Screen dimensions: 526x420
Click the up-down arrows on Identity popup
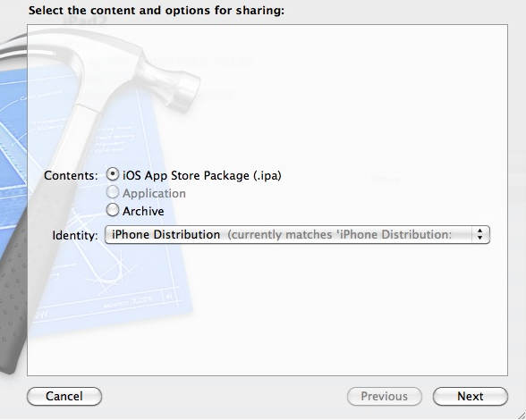click(x=480, y=234)
